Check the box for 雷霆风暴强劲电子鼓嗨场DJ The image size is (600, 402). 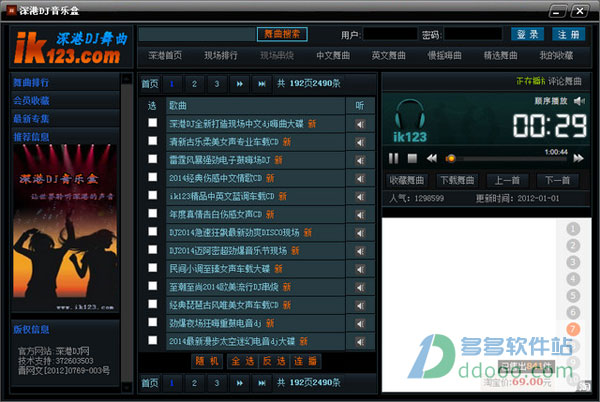pyautogui.click(x=153, y=159)
